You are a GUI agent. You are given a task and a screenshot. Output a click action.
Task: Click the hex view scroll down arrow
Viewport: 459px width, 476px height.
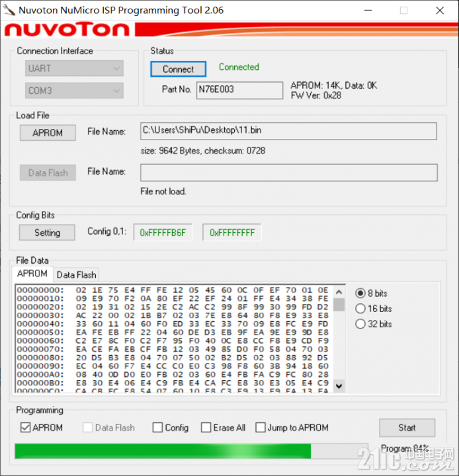point(339,386)
